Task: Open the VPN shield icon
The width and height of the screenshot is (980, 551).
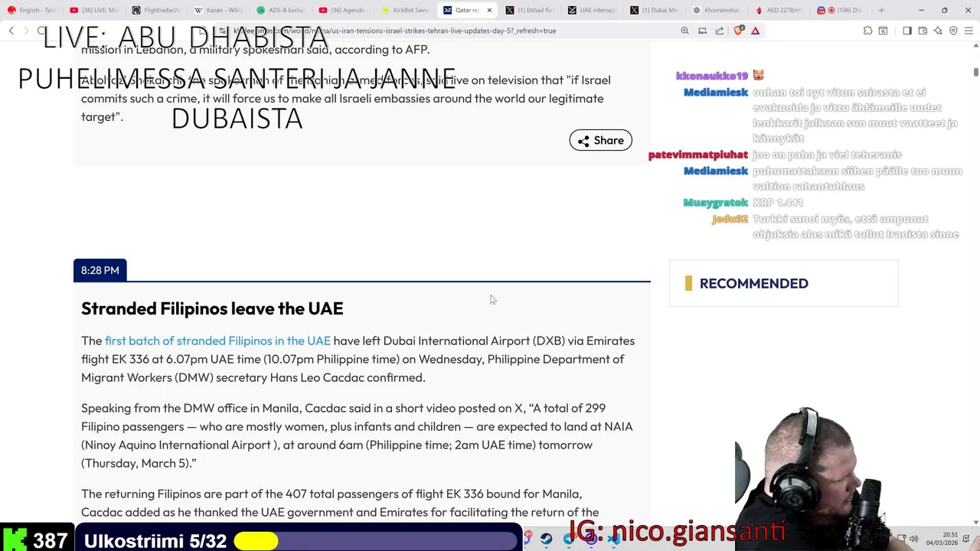Action: pos(953,31)
